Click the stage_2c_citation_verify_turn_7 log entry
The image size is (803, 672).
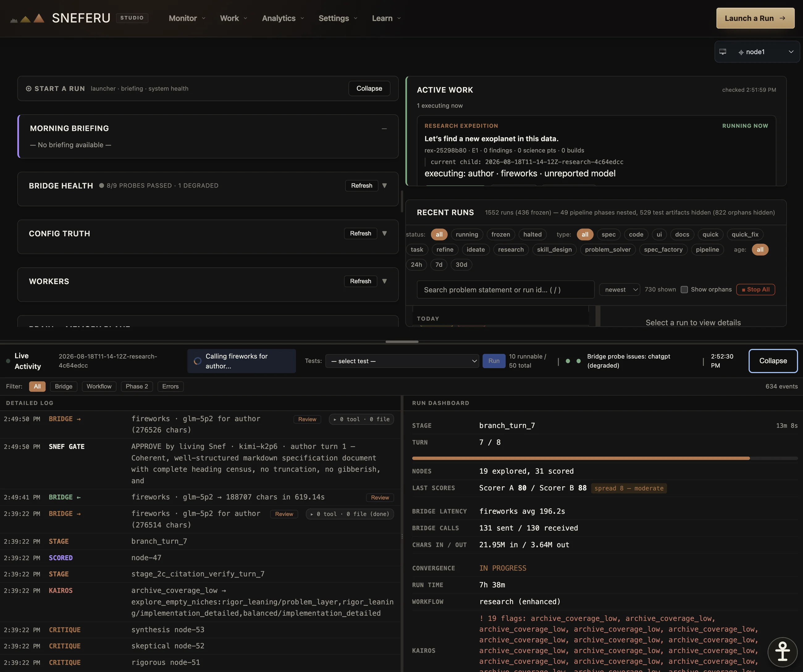(200, 574)
